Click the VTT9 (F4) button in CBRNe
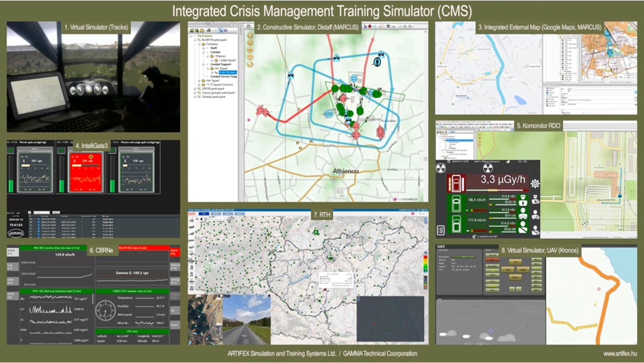This screenshot has height=363, width=644. [x=12, y=296]
